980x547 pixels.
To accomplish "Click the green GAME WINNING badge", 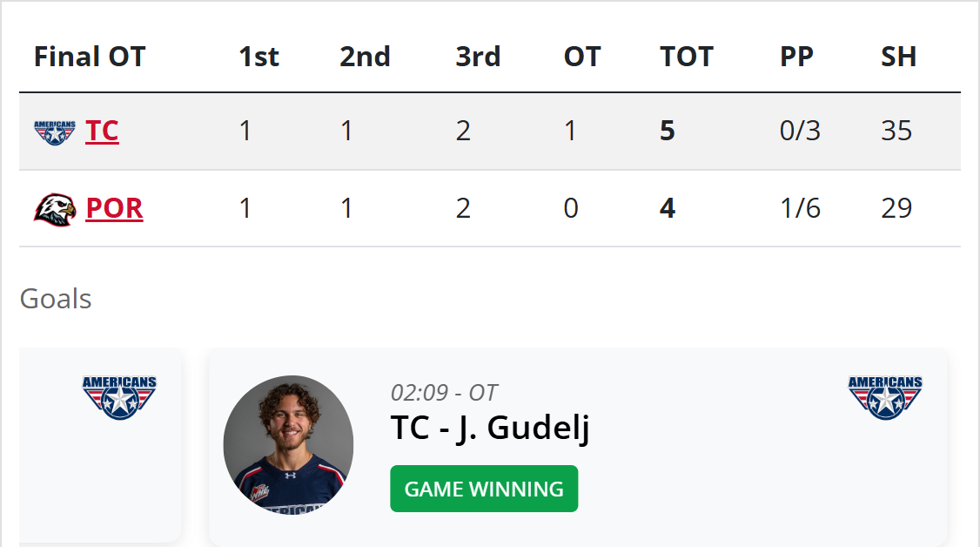I will coord(484,489).
